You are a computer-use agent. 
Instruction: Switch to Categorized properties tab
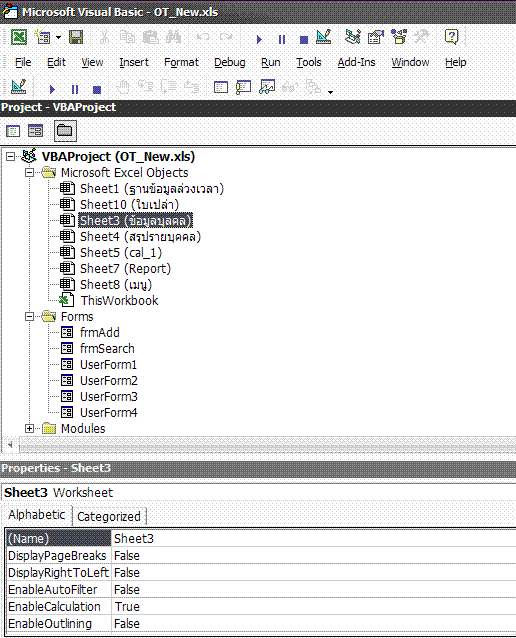(109, 516)
